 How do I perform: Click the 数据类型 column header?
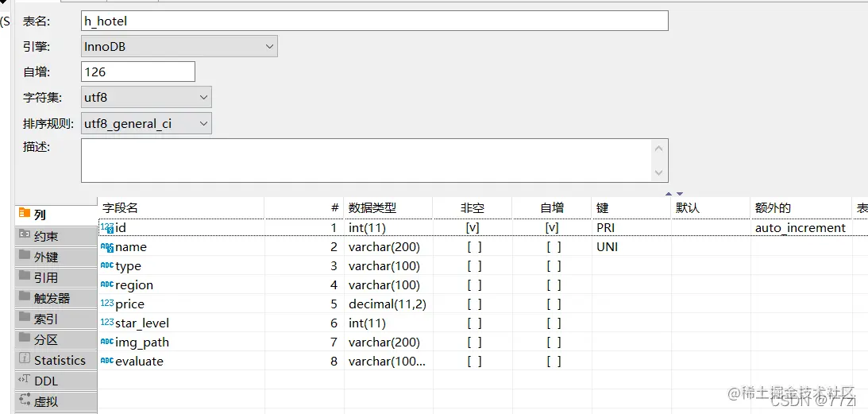tap(388, 208)
